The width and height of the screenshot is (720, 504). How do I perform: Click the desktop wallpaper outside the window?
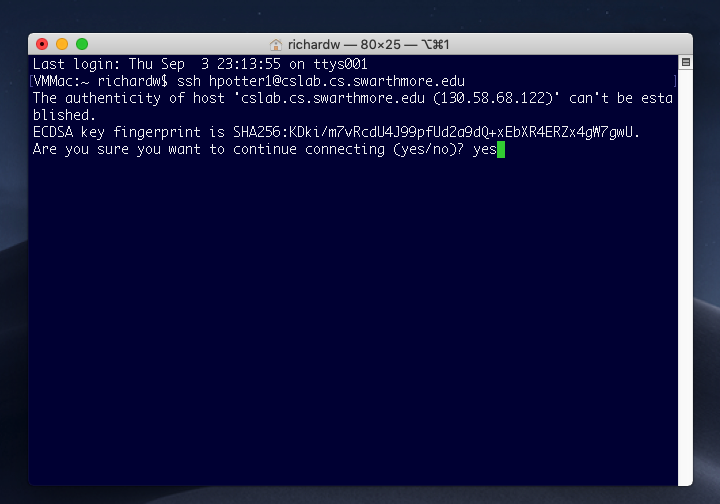tap(358, 16)
